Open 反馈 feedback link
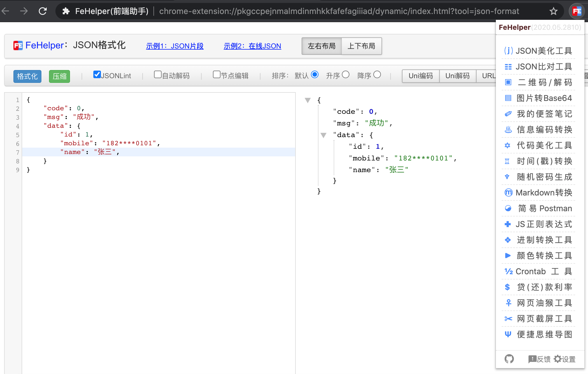 click(539, 359)
